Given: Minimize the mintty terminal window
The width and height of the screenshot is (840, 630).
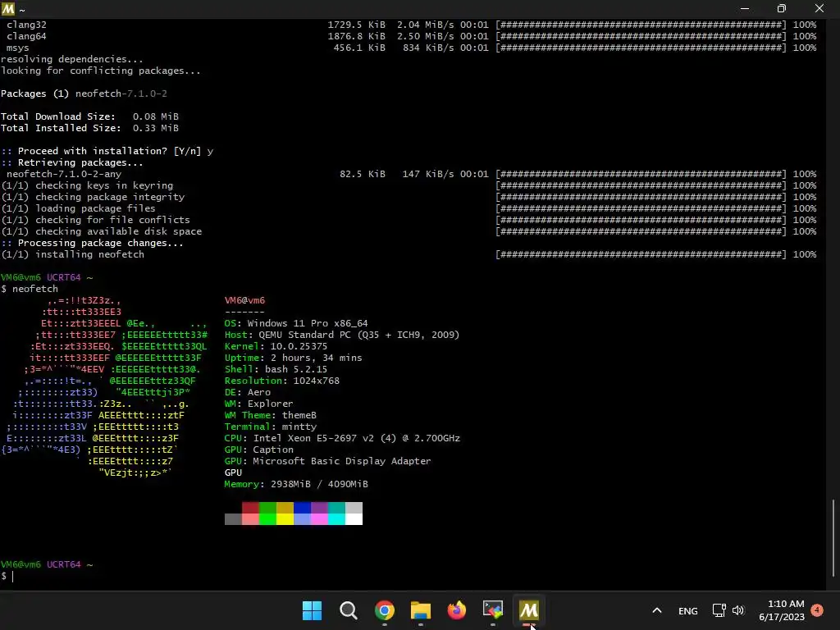Looking at the screenshot, I should pos(745,8).
